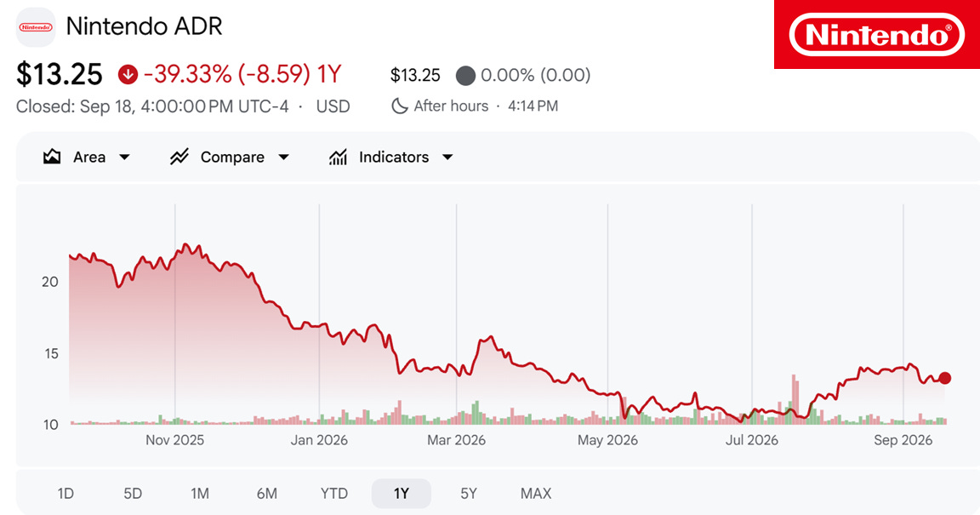Click the gray after-hours change circle
This screenshot has height=515, width=980.
tap(465, 76)
